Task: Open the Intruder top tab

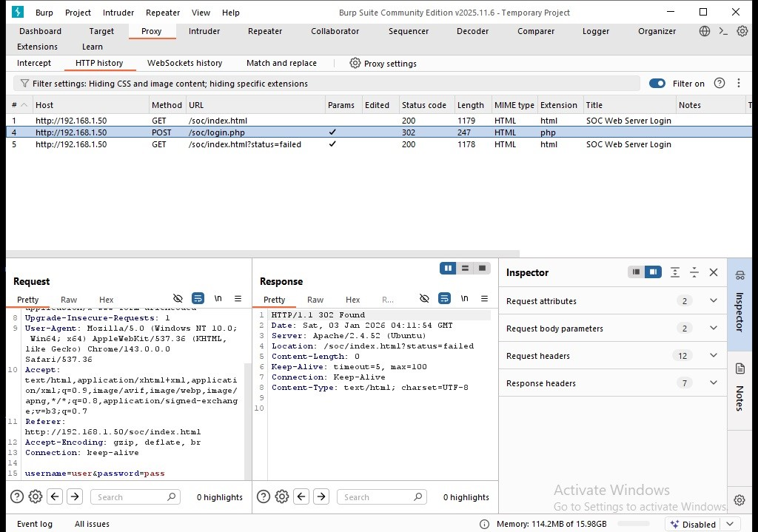Action: click(x=204, y=31)
